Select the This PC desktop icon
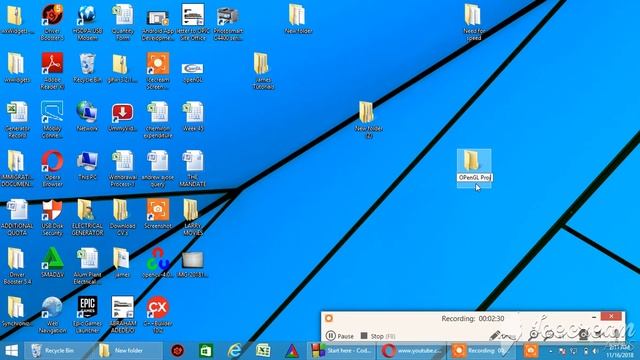The height and width of the screenshot is (360, 640). click(x=87, y=165)
